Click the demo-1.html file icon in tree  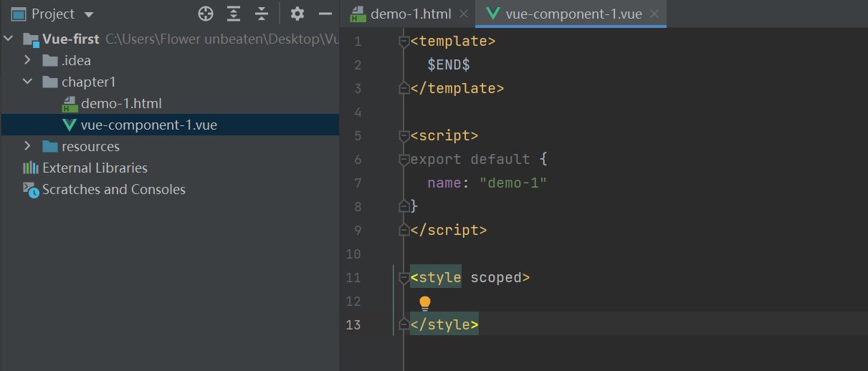pos(70,104)
